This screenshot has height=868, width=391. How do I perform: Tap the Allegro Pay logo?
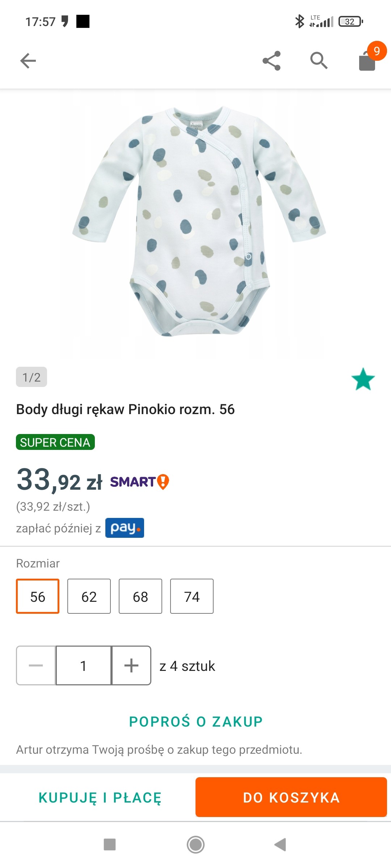(x=125, y=528)
